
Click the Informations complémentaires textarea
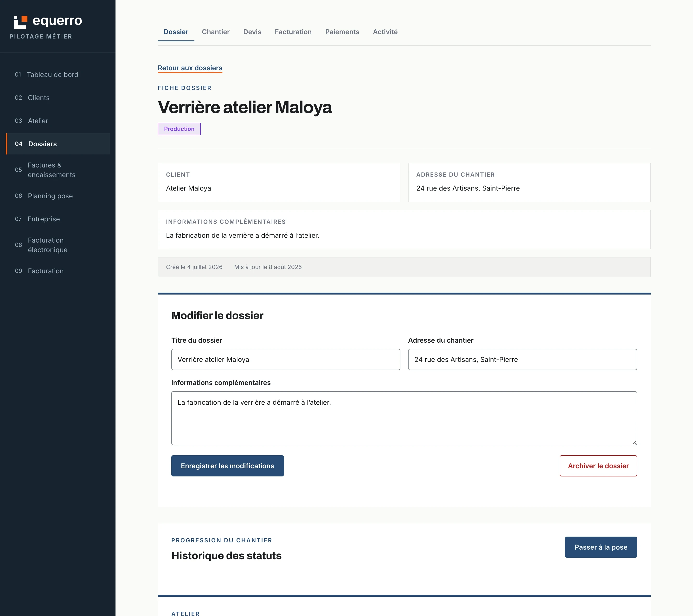pyautogui.click(x=404, y=418)
